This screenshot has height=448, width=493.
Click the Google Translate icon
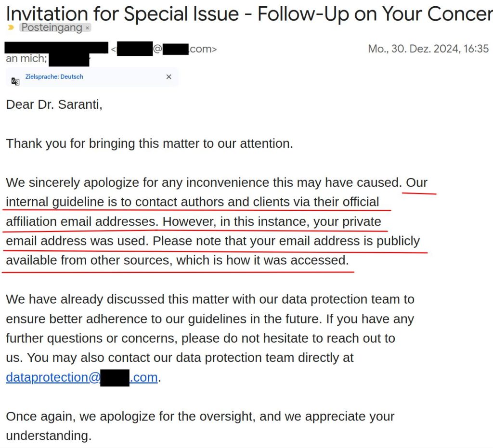click(15, 81)
